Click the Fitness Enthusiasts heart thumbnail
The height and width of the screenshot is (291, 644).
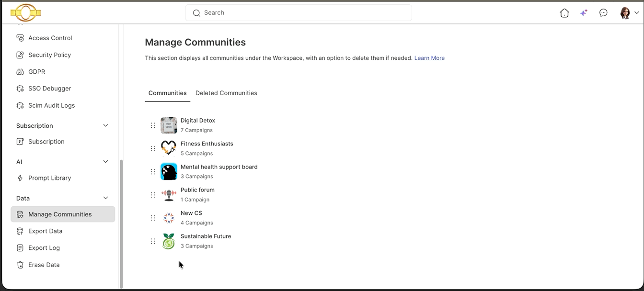tap(169, 148)
